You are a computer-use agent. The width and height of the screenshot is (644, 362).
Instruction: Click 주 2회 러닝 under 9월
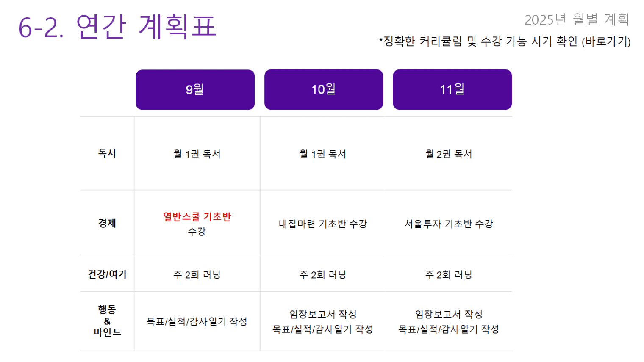pos(197,275)
